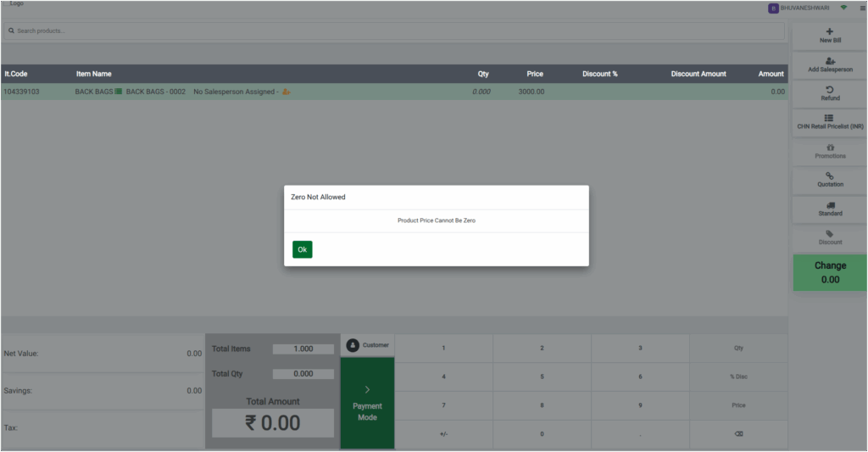Tap numpad key 9
This screenshot has height=452, width=868.
click(x=640, y=405)
